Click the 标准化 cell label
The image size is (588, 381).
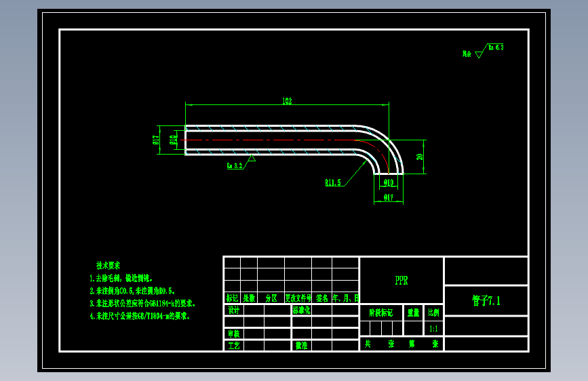[302, 310]
